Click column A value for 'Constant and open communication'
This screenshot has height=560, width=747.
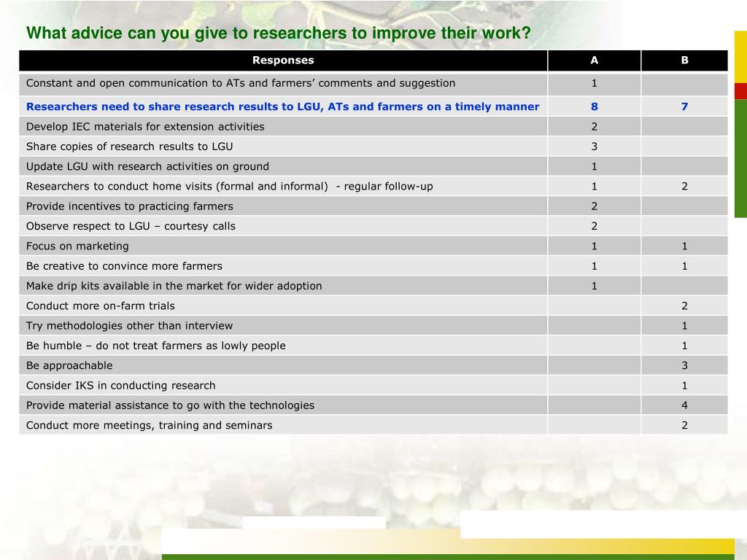tap(594, 83)
